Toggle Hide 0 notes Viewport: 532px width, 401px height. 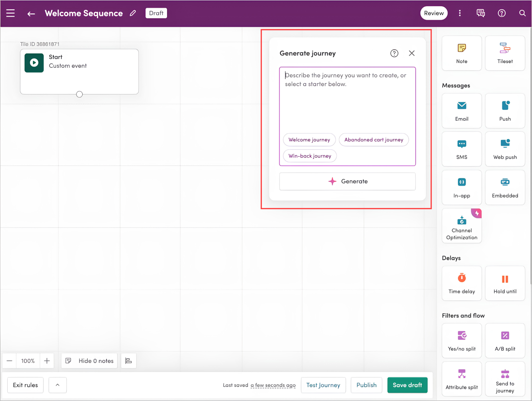click(x=89, y=361)
